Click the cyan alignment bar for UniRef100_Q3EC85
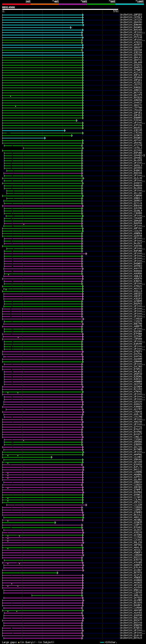This screenshot has height=644, width=146. [34, 130]
